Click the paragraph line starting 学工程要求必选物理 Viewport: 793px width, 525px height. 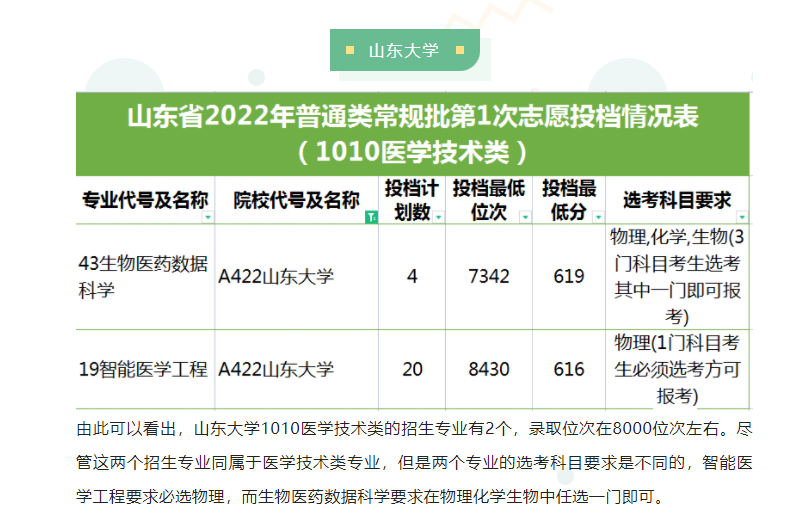pos(371,497)
